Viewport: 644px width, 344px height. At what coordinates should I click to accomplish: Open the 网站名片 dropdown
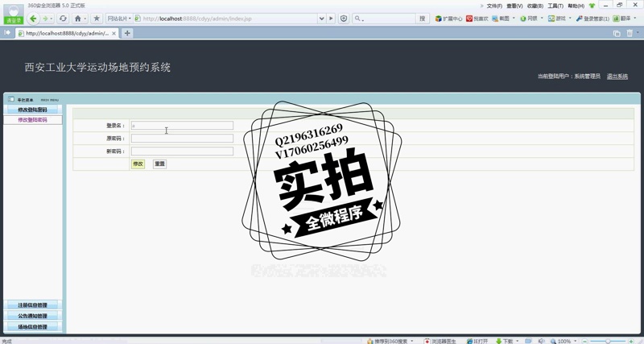tap(119, 19)
